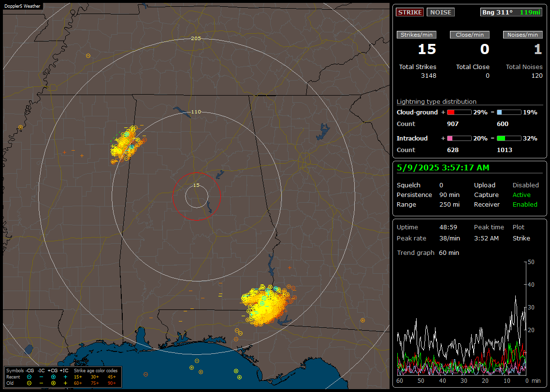The image size is (550, 392).
Task: Click the 110 range ring label
Action: click(x=196, y=112)
